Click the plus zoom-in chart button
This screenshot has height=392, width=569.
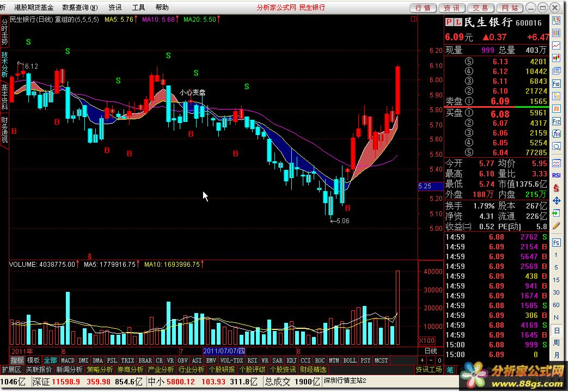click(422, 360)
